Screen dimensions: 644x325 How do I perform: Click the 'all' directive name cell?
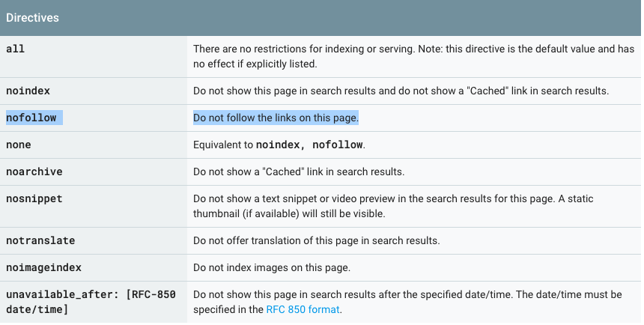(15, 49)
